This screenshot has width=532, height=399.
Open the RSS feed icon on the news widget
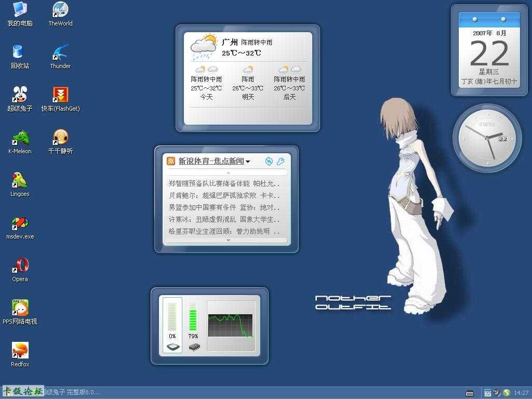(x=171, y=161)
